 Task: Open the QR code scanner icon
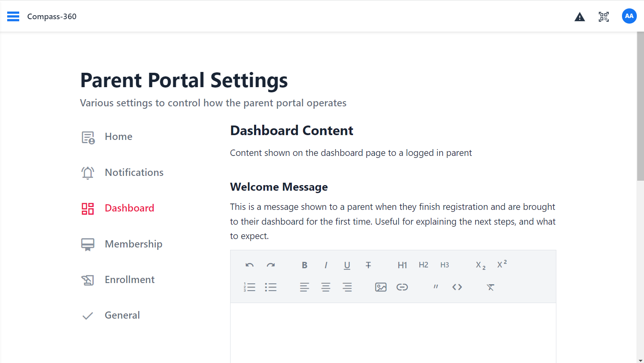pyautogui.click(x=604, y=16)
